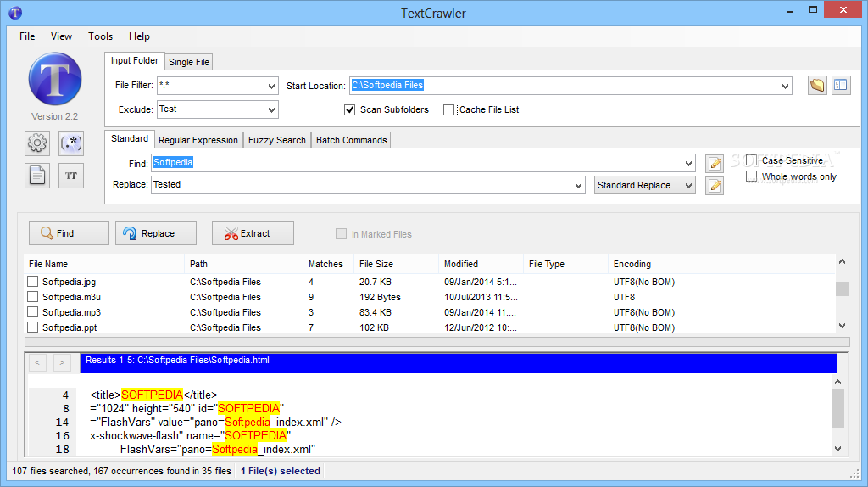Open the Find text editor pencil icon
This screenshot has width=868, height=487.
(715, 164)
